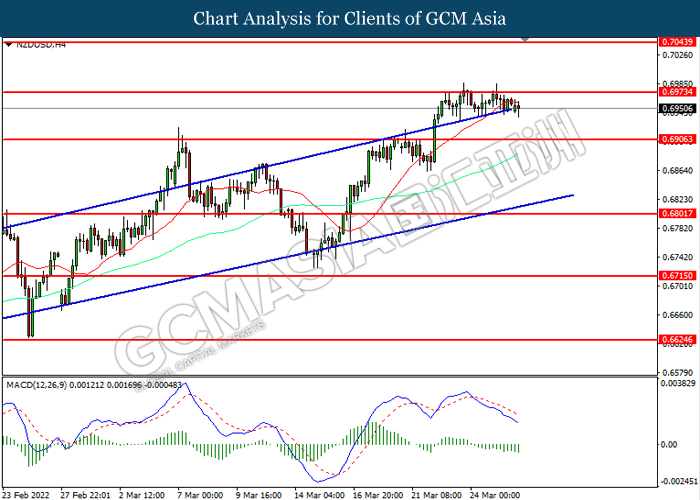Click the 0.70260 price axis value
Viewport: 700px width, 500px height.
pyautogui.click(x=678, y=55)
